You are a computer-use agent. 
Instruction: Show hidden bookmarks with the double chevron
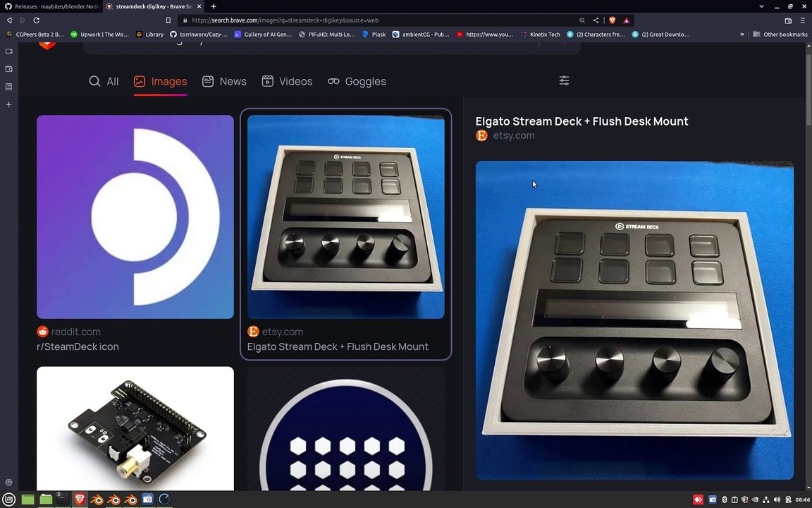(742, 34)
